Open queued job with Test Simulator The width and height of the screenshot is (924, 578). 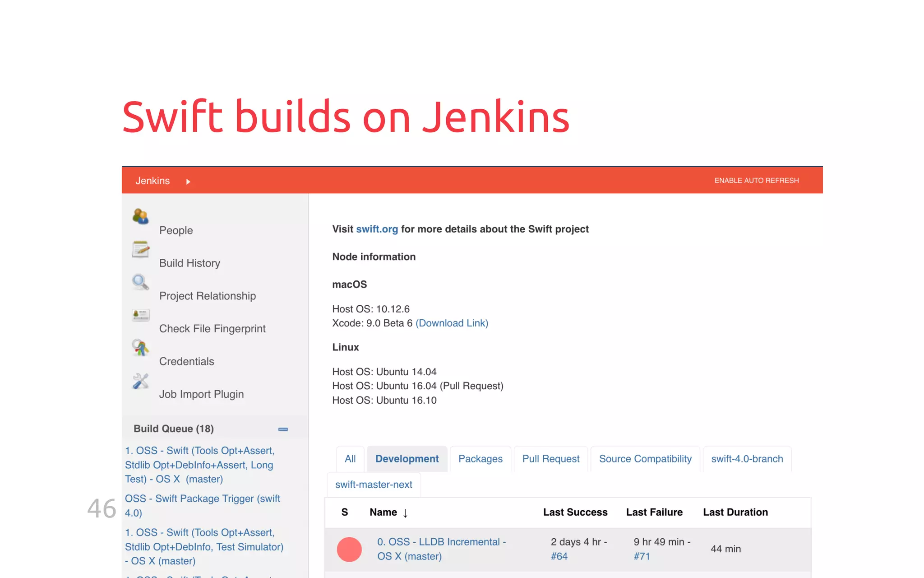[204, 547]
